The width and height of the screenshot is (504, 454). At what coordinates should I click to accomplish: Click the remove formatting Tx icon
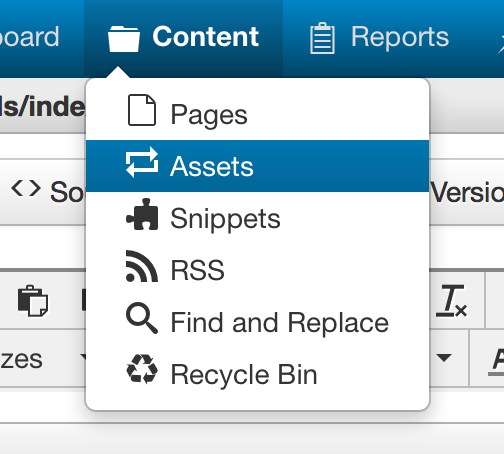(452, 300)
